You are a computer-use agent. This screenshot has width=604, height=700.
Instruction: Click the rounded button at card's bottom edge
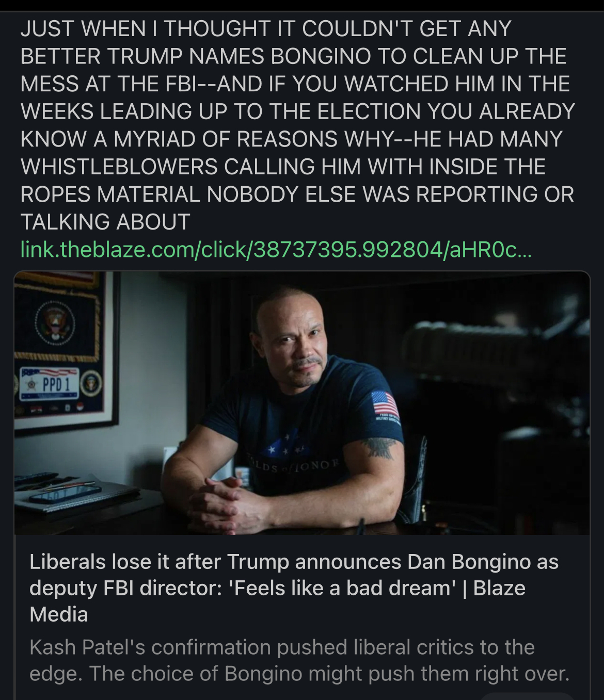pyautogui.click(x=528, y=696)
